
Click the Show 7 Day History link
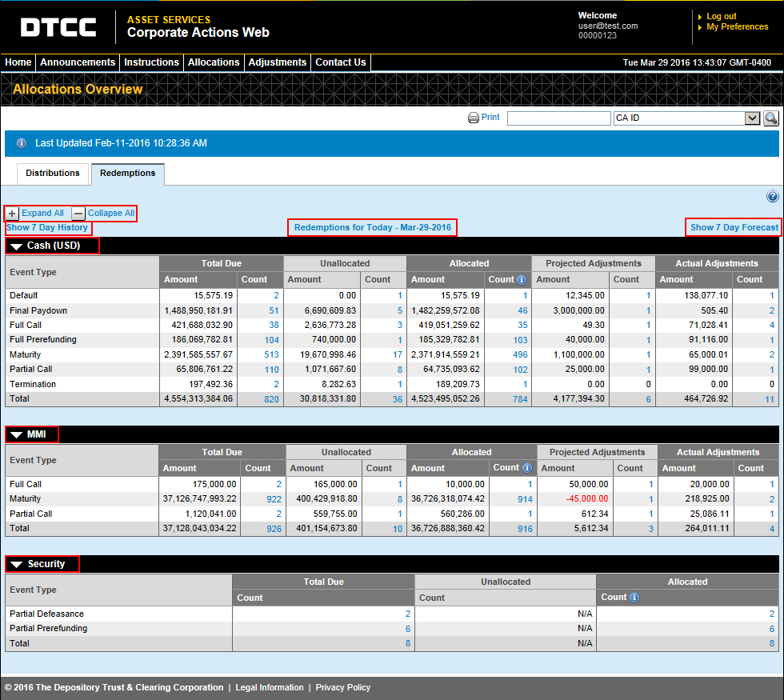(x=48, y=227)
